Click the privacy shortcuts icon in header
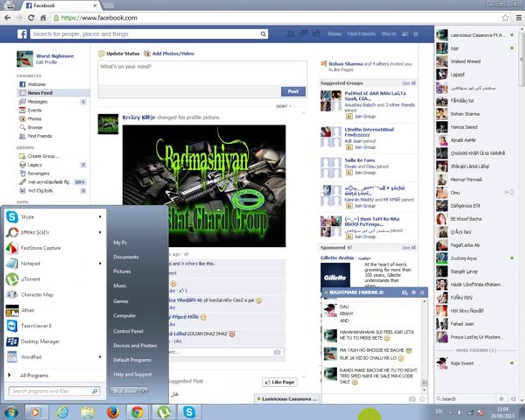The width and height of the screenshot is (525, 420). click(x=405, y=34)
